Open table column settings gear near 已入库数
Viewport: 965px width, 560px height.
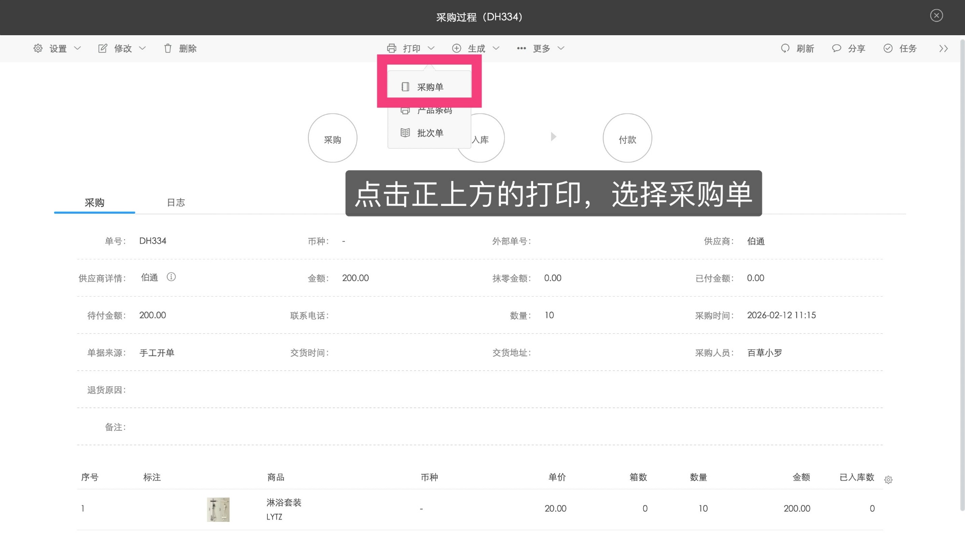(x=888, y=479)
